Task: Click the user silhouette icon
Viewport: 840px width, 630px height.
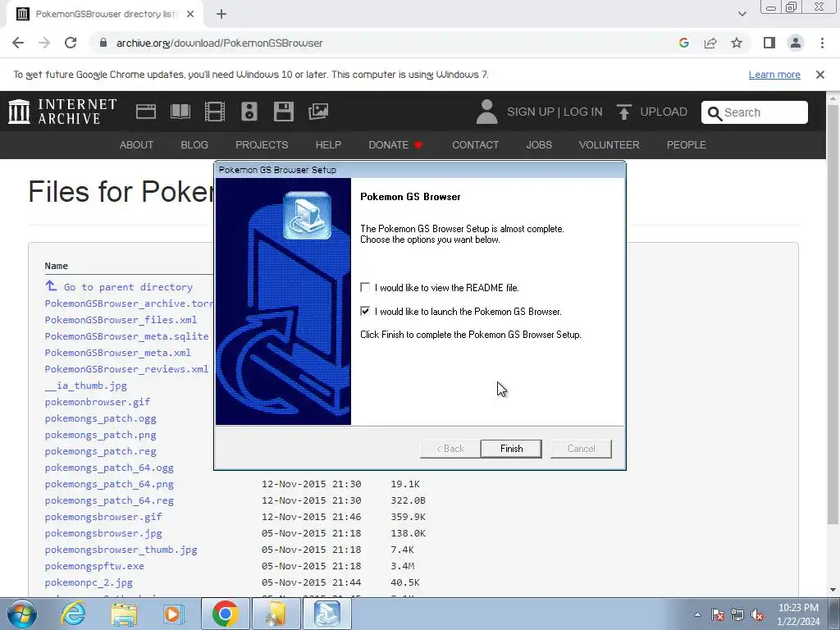Action: click(x=487, y=112)
